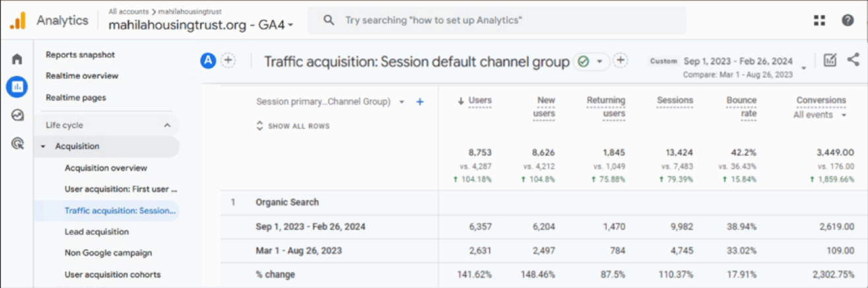868x288 pixels.
Task: Click the green verified check icon
Action: click(x=583, y=61)
